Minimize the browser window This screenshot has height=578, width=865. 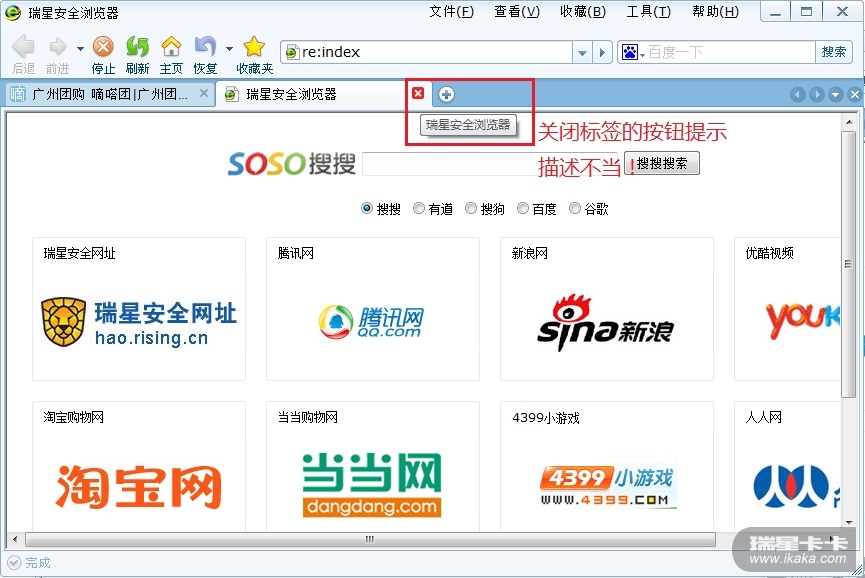coord(775,12)
